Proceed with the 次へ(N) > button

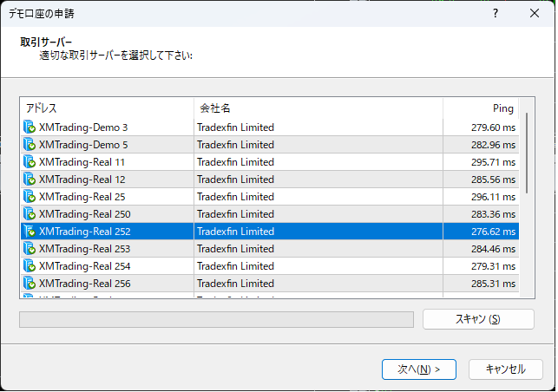(x=419, y=369)
